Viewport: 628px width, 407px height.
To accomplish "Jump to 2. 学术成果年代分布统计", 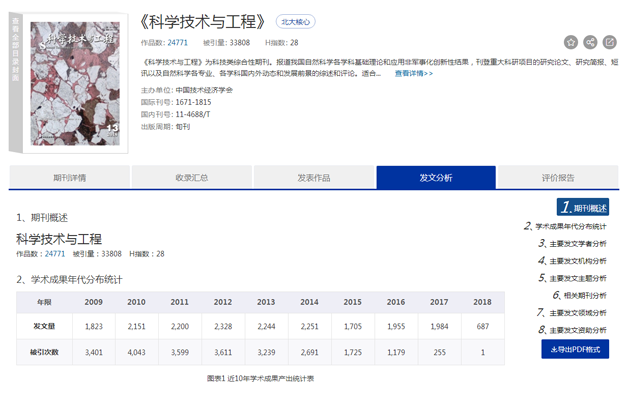I will [x=565, y=226].
